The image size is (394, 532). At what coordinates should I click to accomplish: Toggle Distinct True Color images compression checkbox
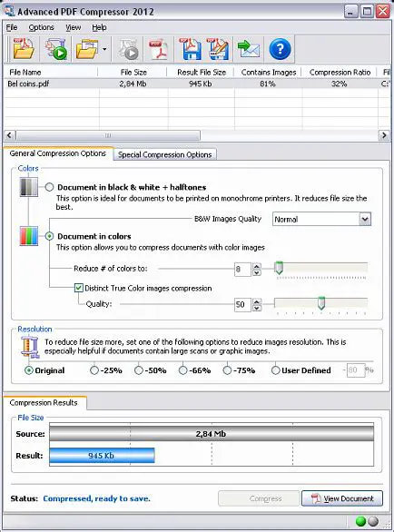78,288
